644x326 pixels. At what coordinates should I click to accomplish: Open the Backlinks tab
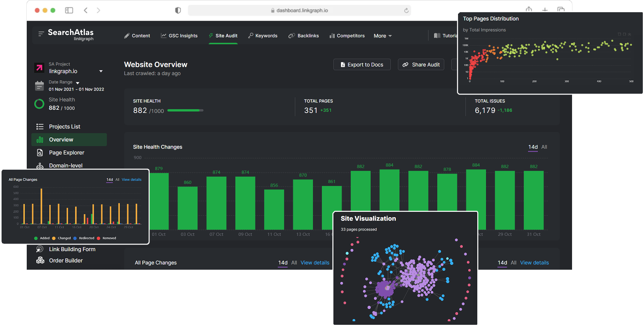(x=304, y=36)
